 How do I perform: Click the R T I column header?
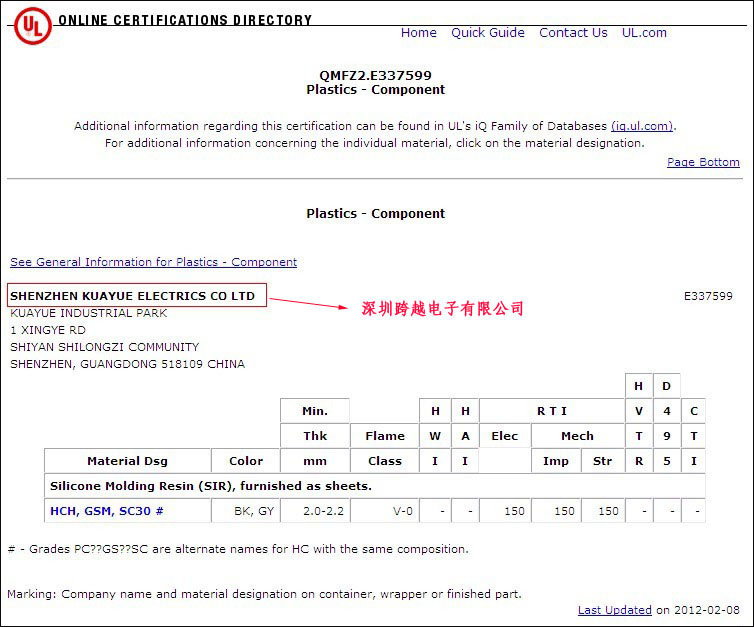(x=552, y=411)
